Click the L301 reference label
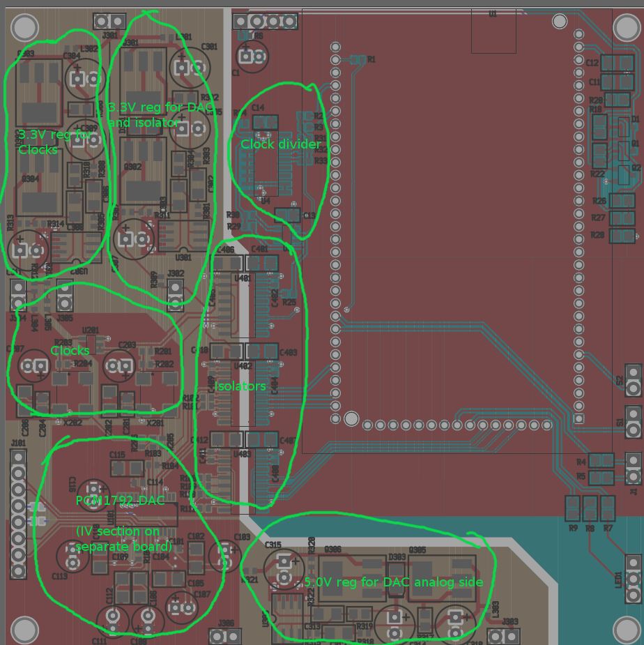The image size is (644, 645). pos(183,37)
